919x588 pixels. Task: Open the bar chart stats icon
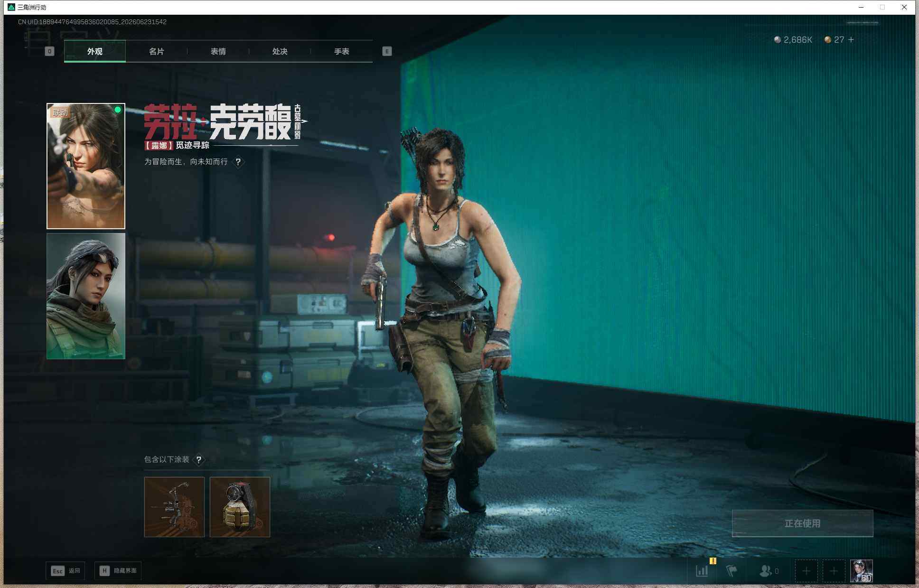point(702,571)
